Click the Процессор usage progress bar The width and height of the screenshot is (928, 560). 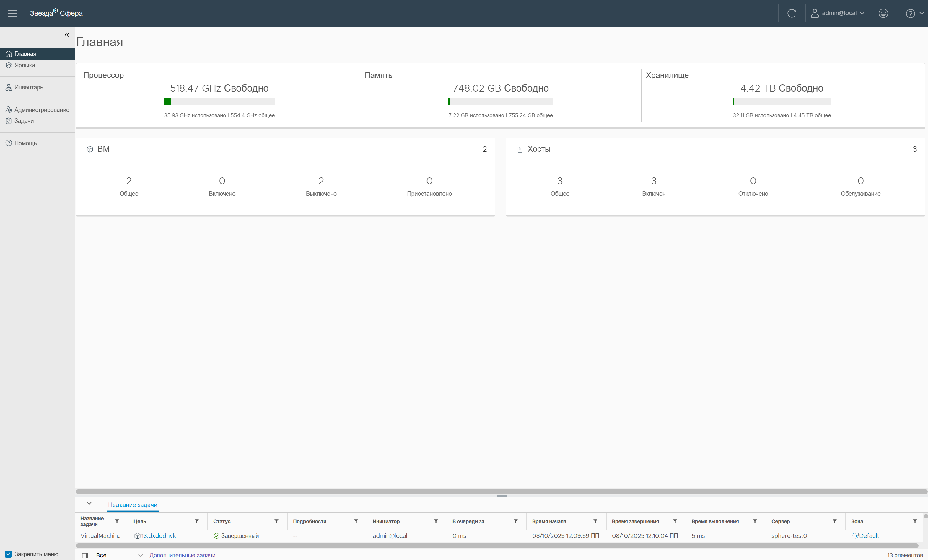[219, 101]
